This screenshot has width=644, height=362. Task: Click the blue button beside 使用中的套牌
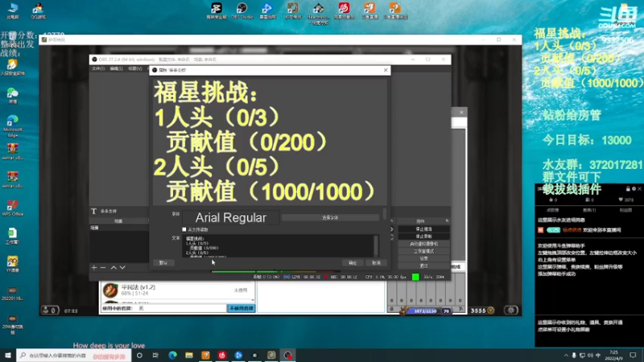pos(242,308)
